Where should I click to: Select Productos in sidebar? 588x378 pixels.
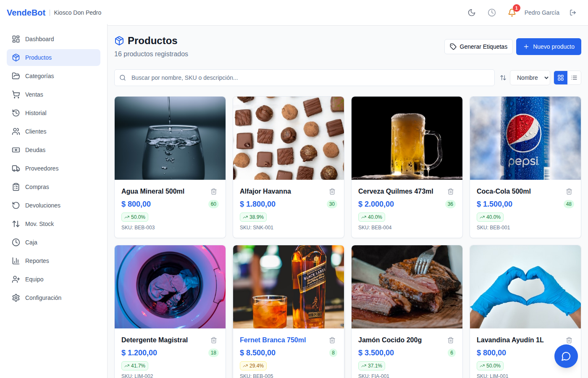[x=53, y=58]
